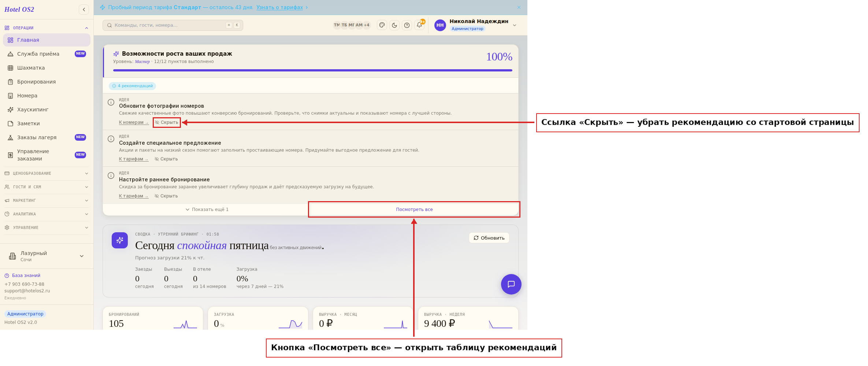Expand ГОСТИ И CRM section
Viewport: 868px width, 366px height.
pyautogui.click(x=47, y=187)
